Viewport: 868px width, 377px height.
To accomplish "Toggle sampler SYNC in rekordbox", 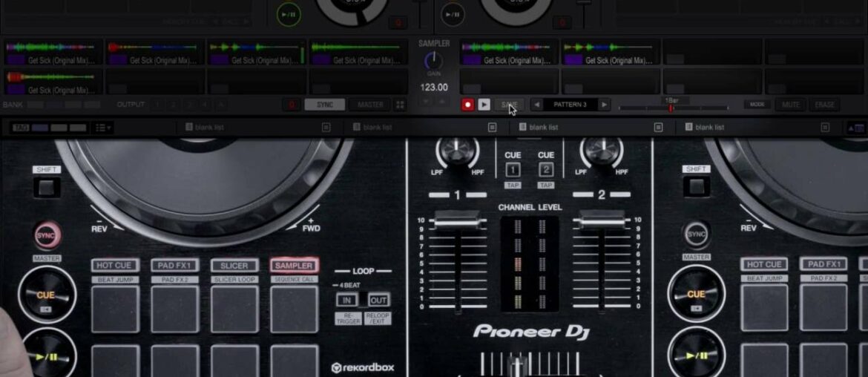I will [x=325, y=105].
